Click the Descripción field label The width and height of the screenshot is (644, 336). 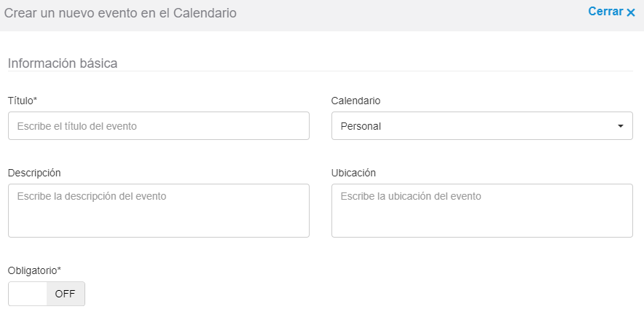click(34, 173)
